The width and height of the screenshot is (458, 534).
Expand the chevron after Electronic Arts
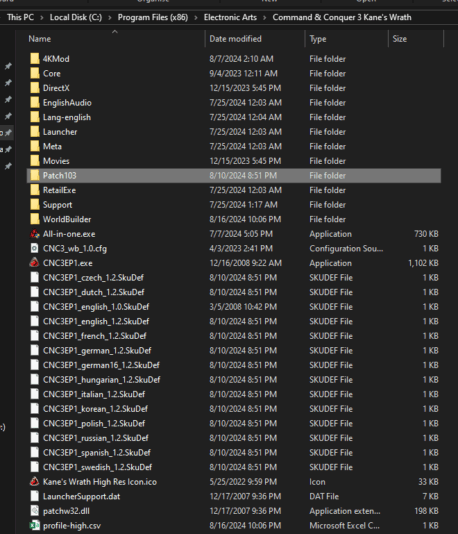[265, 18]
